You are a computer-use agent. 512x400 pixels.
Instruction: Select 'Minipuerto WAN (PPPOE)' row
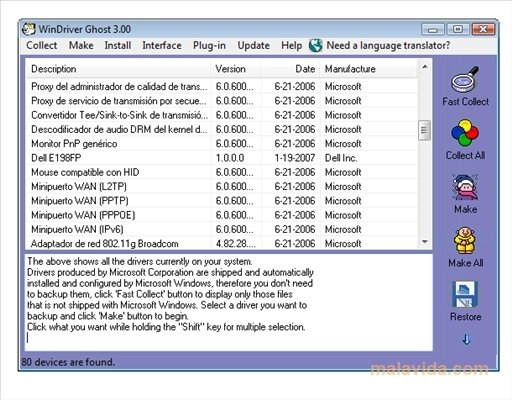[x=222, y=215]
